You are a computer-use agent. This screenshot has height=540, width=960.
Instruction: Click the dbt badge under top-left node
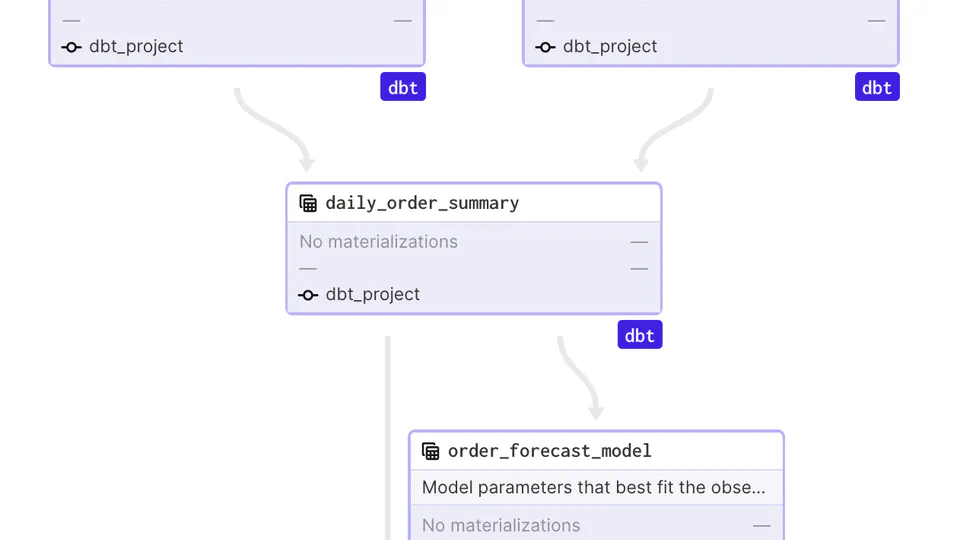(403, 87)
